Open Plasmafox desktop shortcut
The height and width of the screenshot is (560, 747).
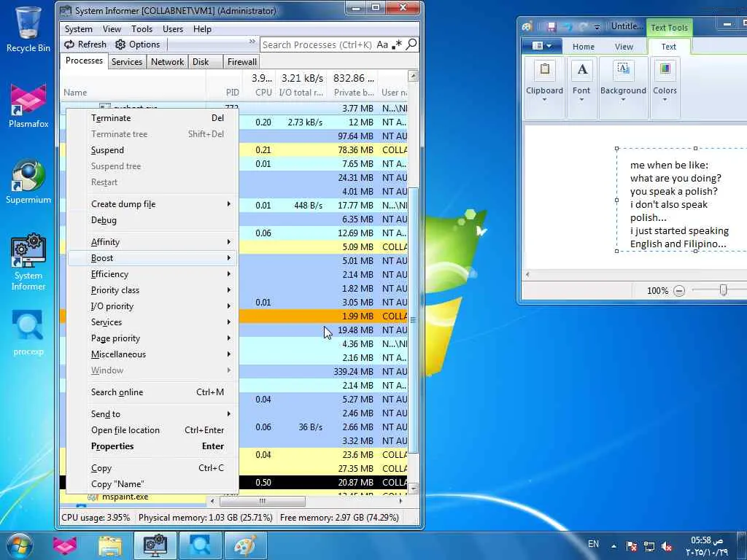tap(28, 106)
